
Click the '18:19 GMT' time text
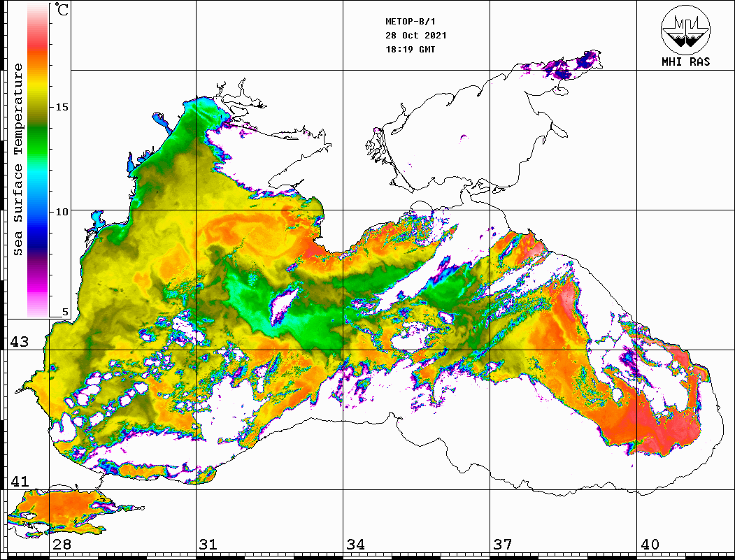point(410,49)
